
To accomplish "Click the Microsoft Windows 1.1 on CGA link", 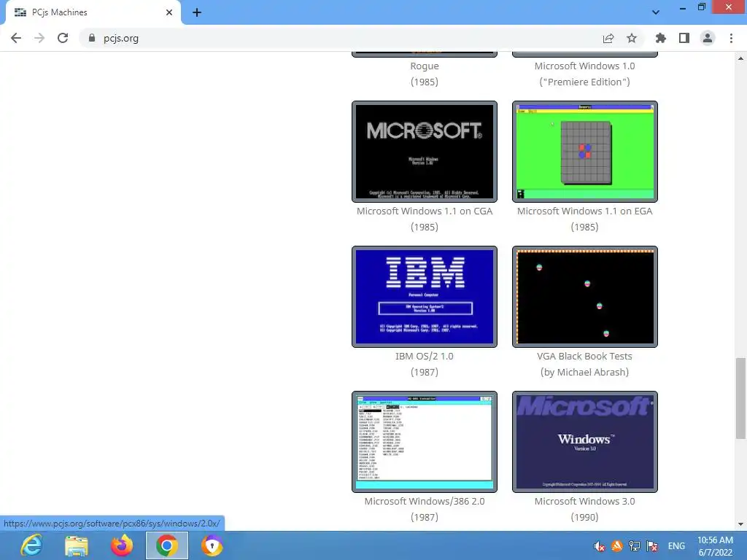I will click(x=425, y=211).
